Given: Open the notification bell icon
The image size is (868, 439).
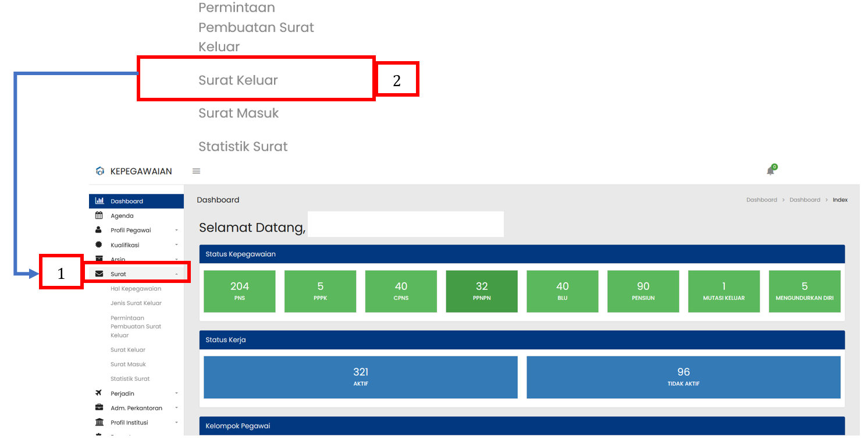Looking at the screenshot, I should click(x=770, y=171).
